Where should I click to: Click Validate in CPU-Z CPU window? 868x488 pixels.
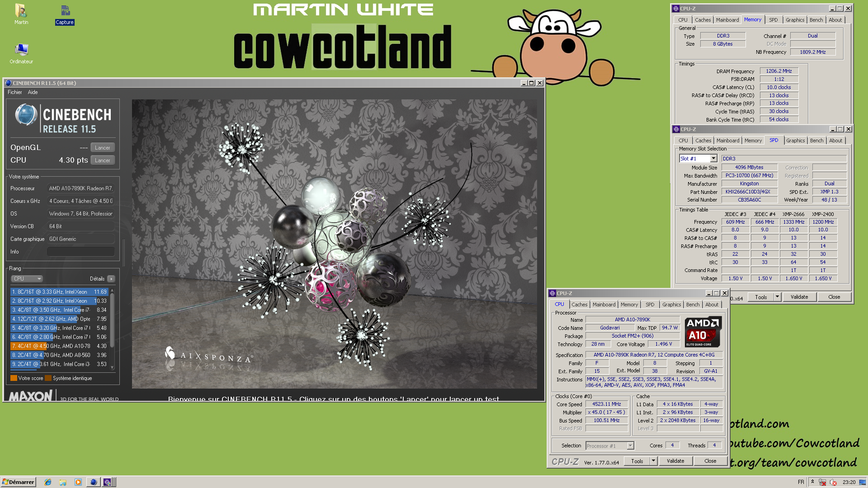pyautogui.click(x=675, y=461)
